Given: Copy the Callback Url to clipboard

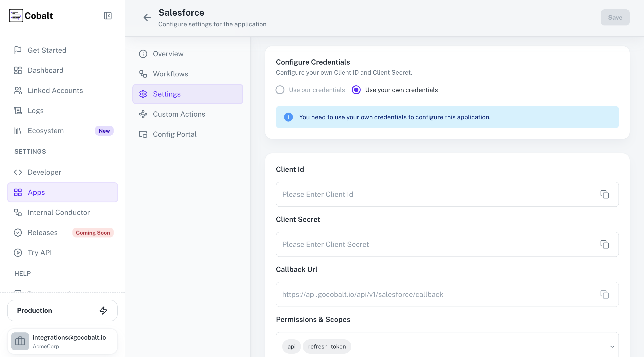Looking at the screenshot, I should tap(604, 294).
